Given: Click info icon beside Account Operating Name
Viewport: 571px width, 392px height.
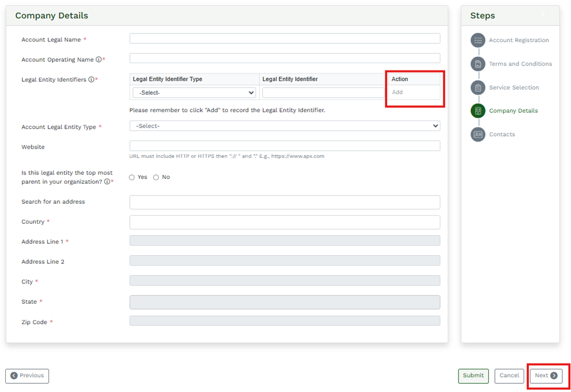Looking at the screenshot, I should pyautogui.click(x=99, y=59).
